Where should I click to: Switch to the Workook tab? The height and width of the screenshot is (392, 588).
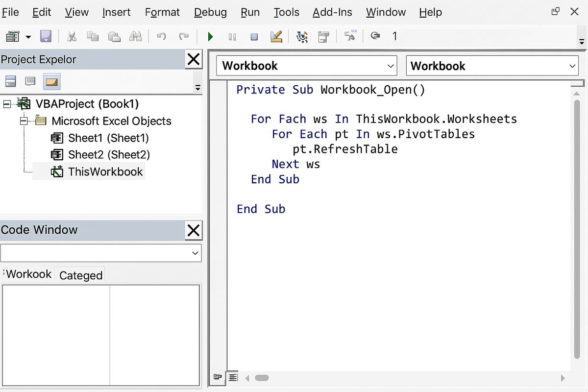(x=28, y=274)
